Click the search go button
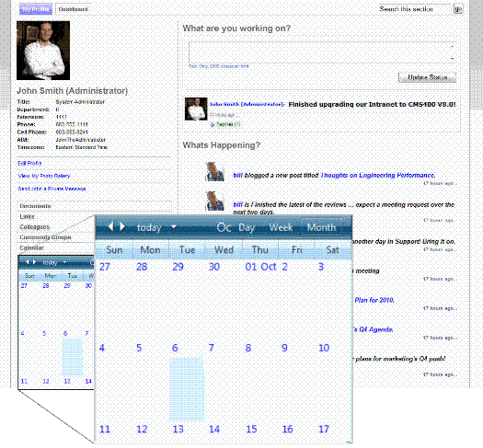 pos(458,9)
